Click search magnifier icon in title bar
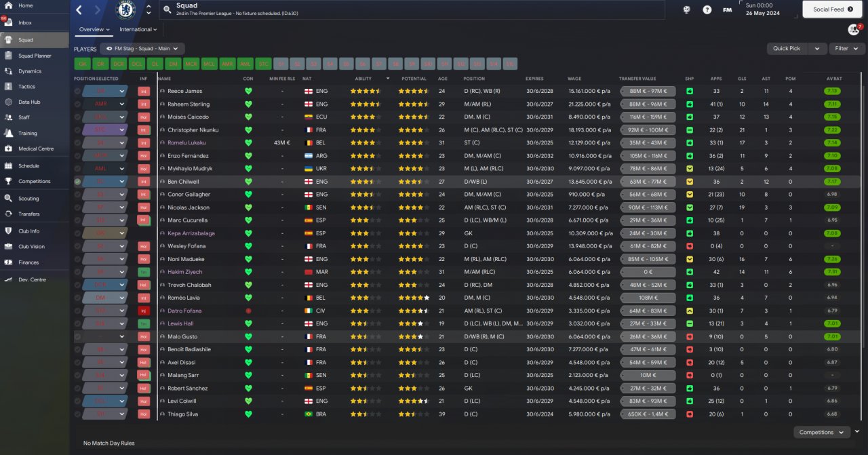Screen dimensions: 868x455 pyautogui.click(x=167, y=10)
